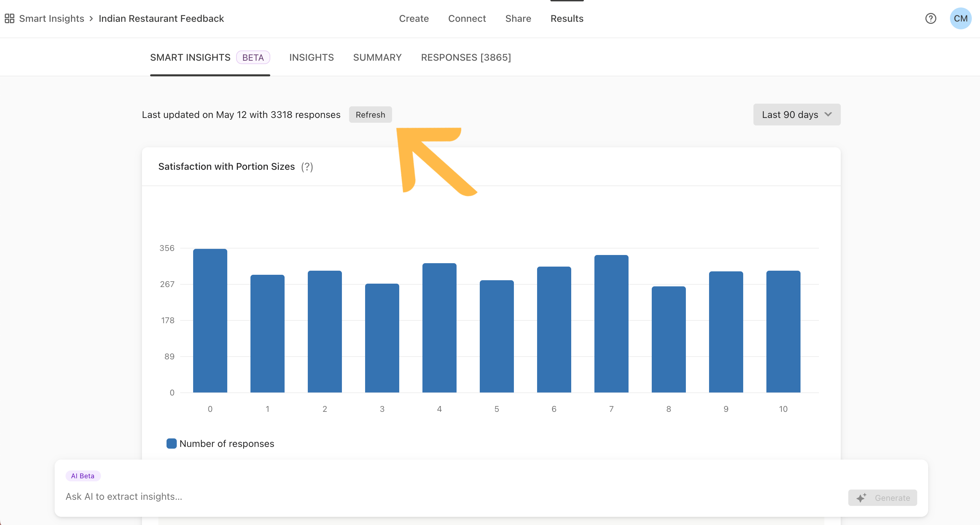
Task: Open the Share tab
Action: (x=518, y=19)
